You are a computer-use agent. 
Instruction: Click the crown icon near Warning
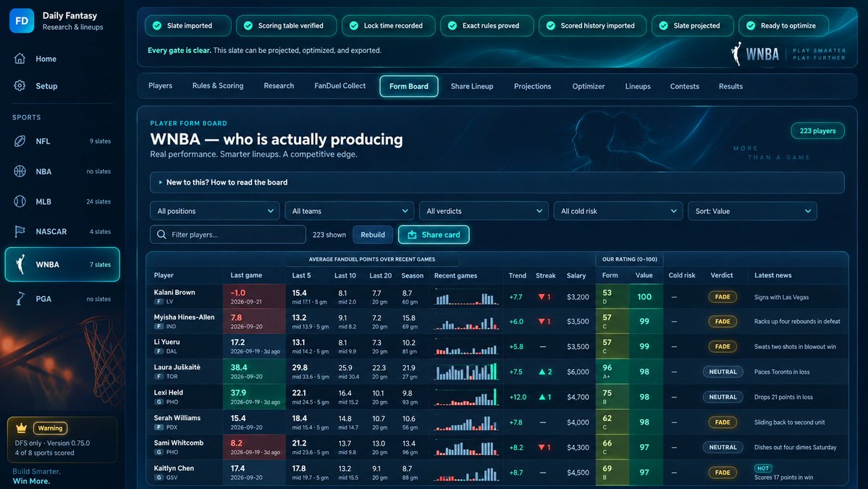(x=21, y=428)
